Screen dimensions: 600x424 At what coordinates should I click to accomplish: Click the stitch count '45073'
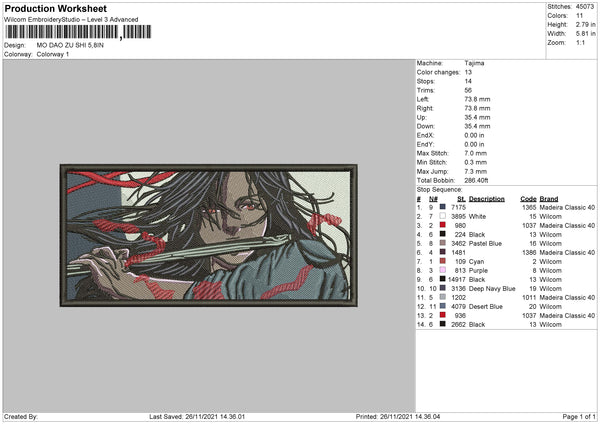[585, 7]
